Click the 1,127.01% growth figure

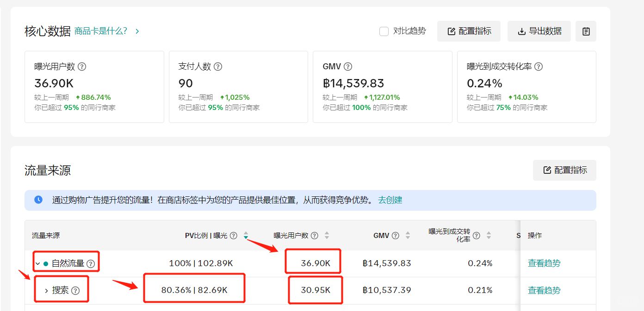pos(382,98)
